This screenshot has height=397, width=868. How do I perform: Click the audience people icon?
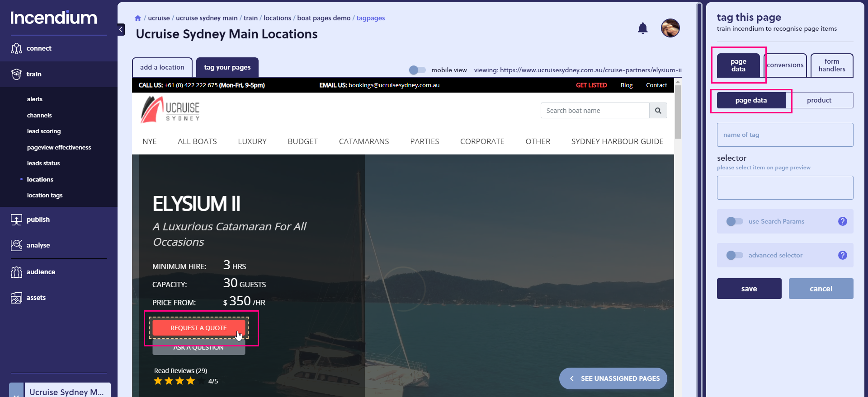[16, 272]
